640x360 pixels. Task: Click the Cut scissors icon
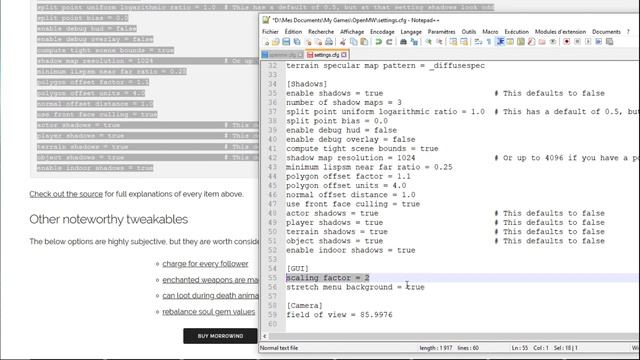click(343, 42)
